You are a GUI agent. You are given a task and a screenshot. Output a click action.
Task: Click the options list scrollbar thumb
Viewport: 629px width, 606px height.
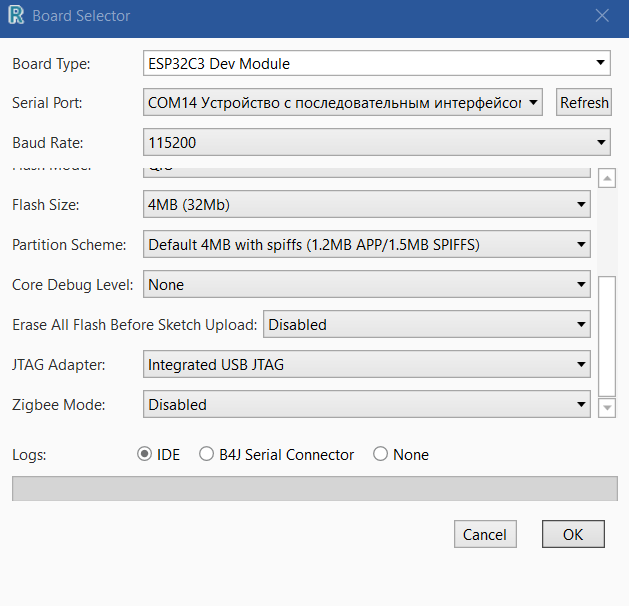tap(606, 335)
